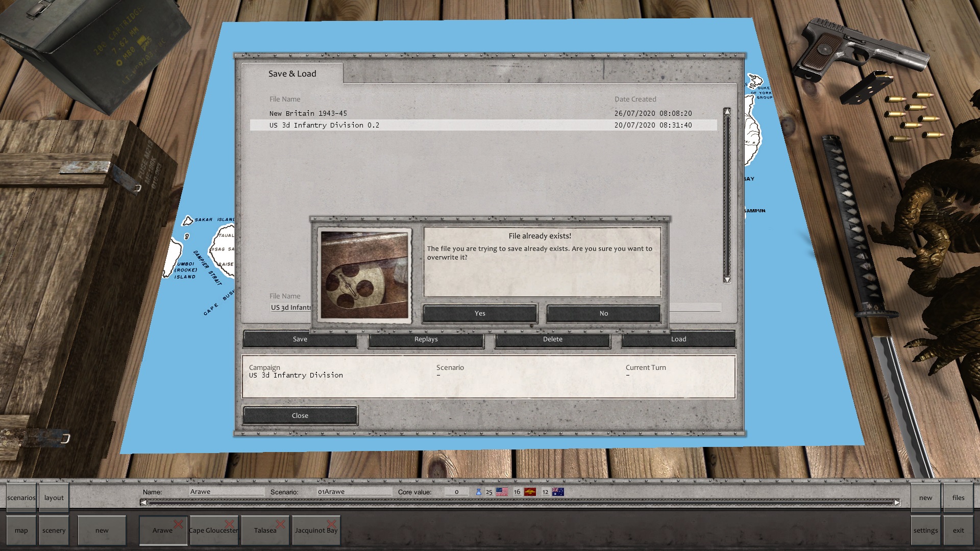
Task: Click the film reel dialog thumbnail
Action: point(364,275)
